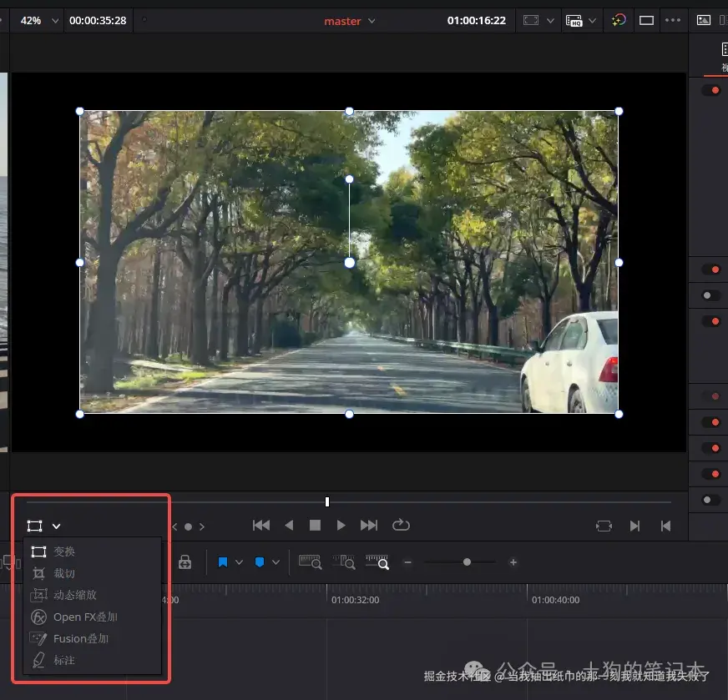Viewport: 728px width, 700px height.
Task: Toggle the topmost red inspector switch
Action: coord(711,90)
